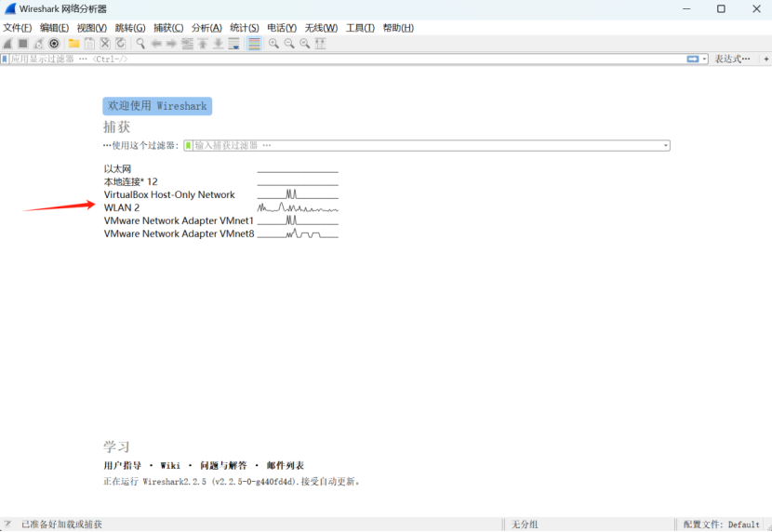The width and height of the screenshot is (772, 532).
Task: Open the 工具(T) menu
Action: [360, 28]
